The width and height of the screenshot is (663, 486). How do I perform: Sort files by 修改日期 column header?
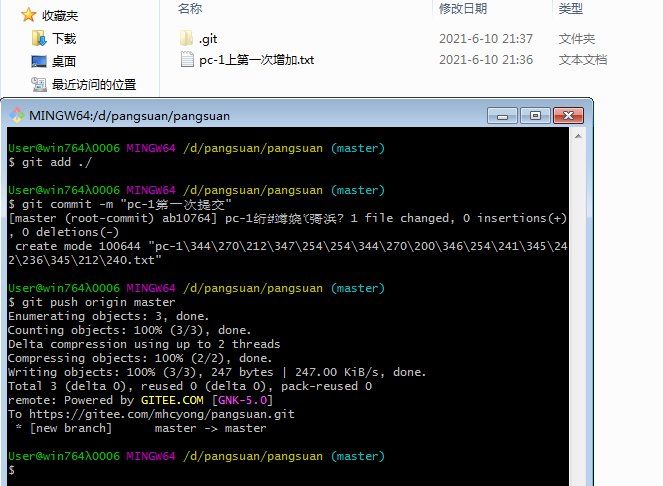point(463,8)
